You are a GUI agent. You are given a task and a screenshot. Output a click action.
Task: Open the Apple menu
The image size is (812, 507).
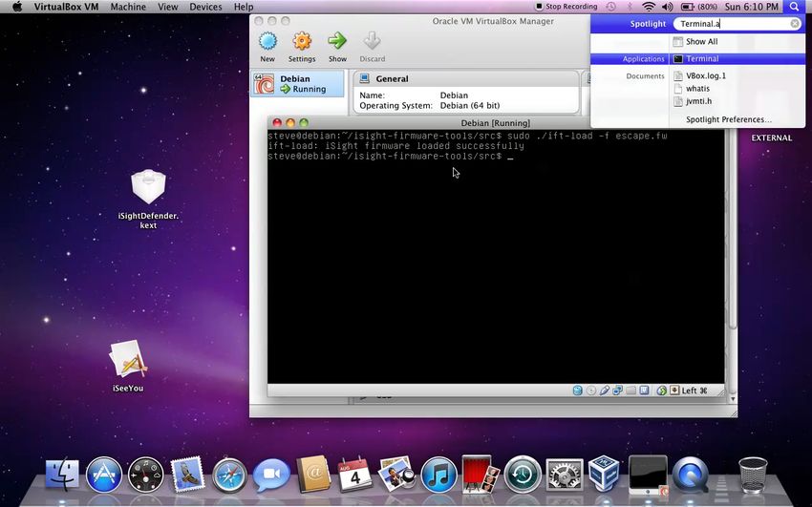click(17, 7)
